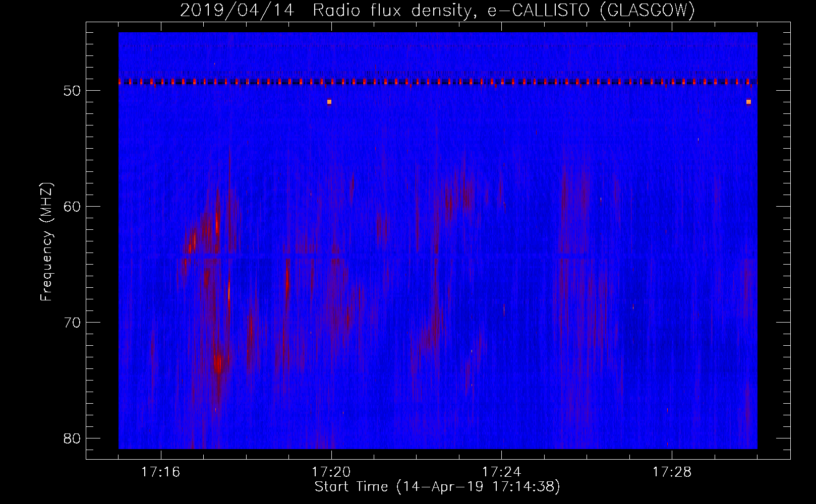The image size is (816, 504).
Task: Click the 70 frequency tick label
Action: click(x=73, y=323)
